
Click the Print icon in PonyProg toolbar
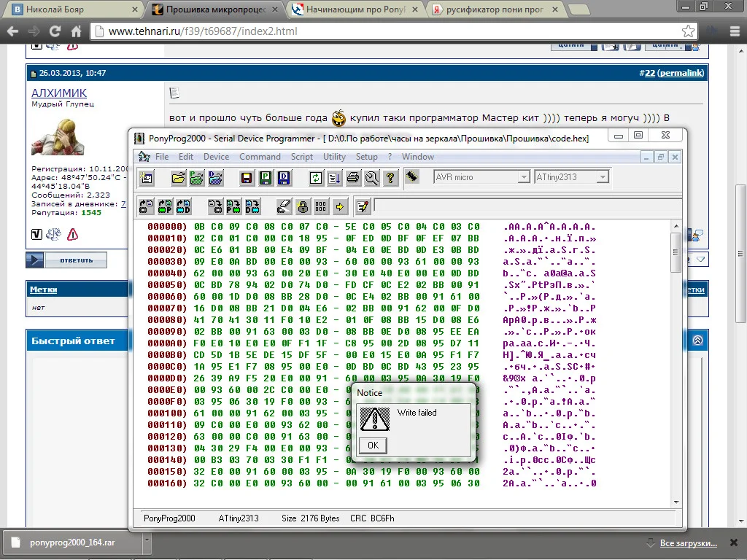[353, 178]
